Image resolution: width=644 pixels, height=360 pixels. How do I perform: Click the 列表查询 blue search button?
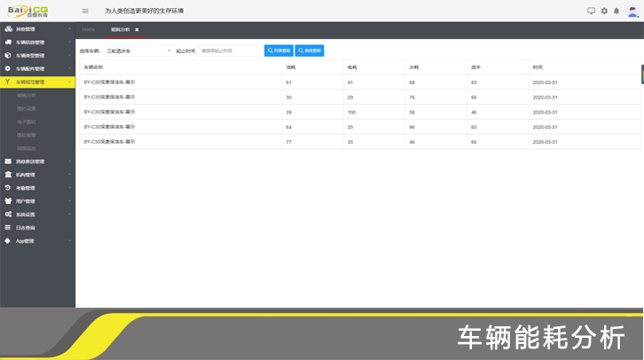[279, 51]
